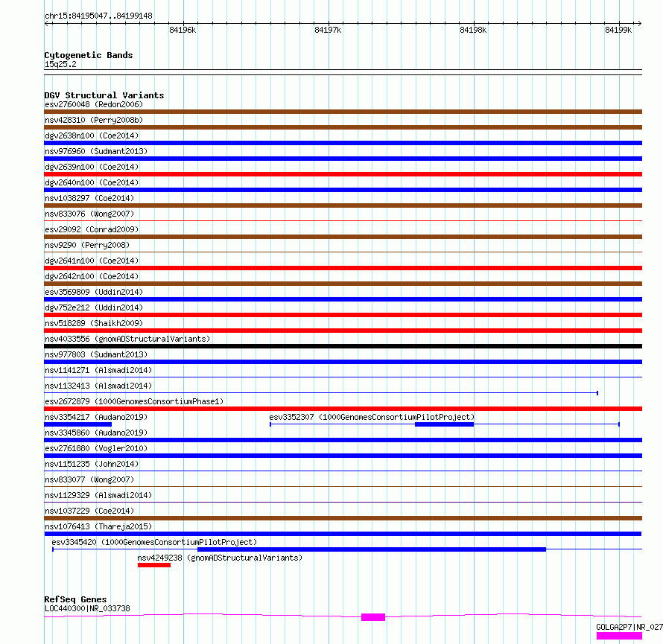
Task: Click the red esv2672879 variant bar
Action: click(343, 409)
